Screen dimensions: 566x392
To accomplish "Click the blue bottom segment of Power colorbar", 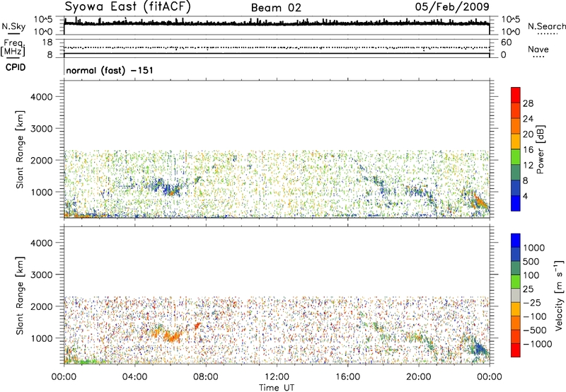I will pos(516,203).
